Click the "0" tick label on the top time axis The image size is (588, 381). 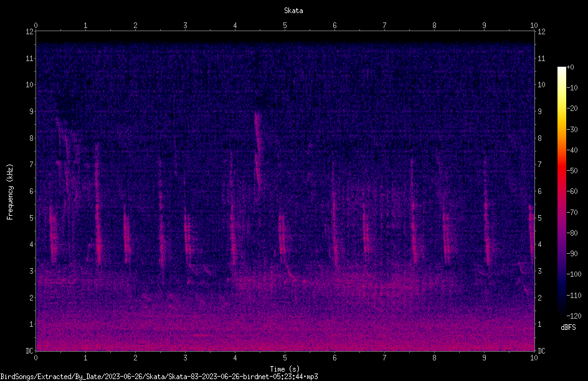pos(36,26)
